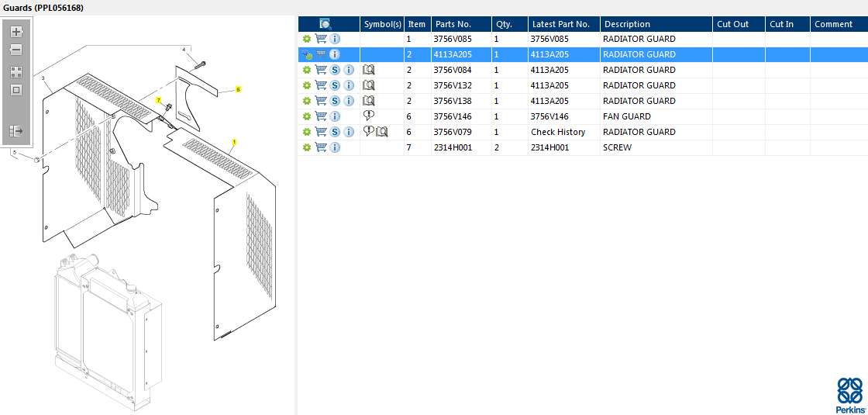Image resolution: width=868 pixels, height=415 pixels.
Task: Open the four-square grid view icon
Action: pyautogui.click(x=16, y=72)
